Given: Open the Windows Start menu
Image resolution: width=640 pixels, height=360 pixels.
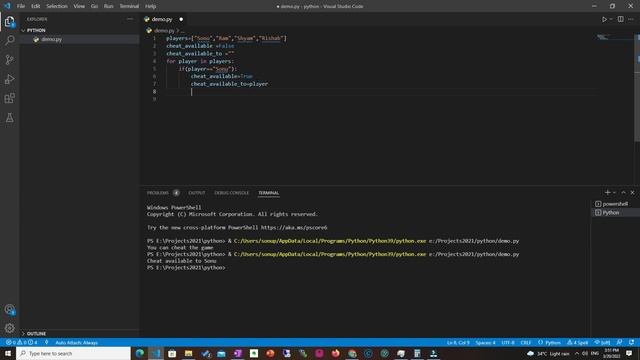Looking at the screenshot, I should point(8,353).
